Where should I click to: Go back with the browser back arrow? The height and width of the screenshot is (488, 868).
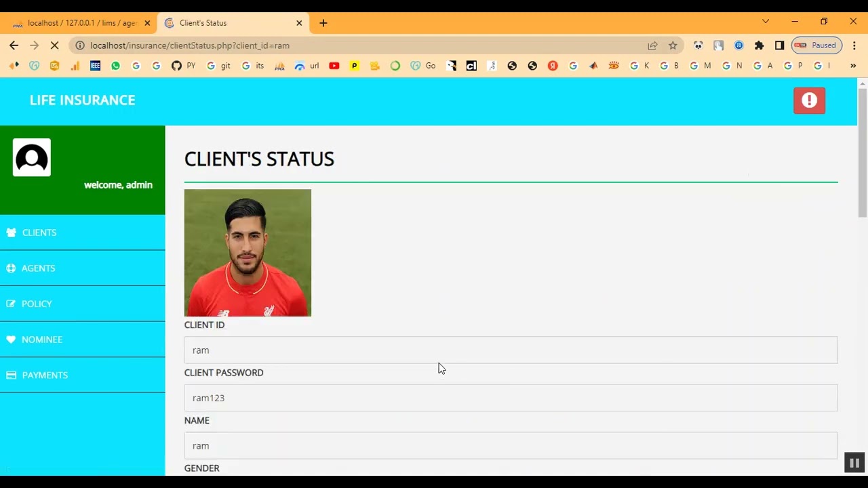(14, 45)
